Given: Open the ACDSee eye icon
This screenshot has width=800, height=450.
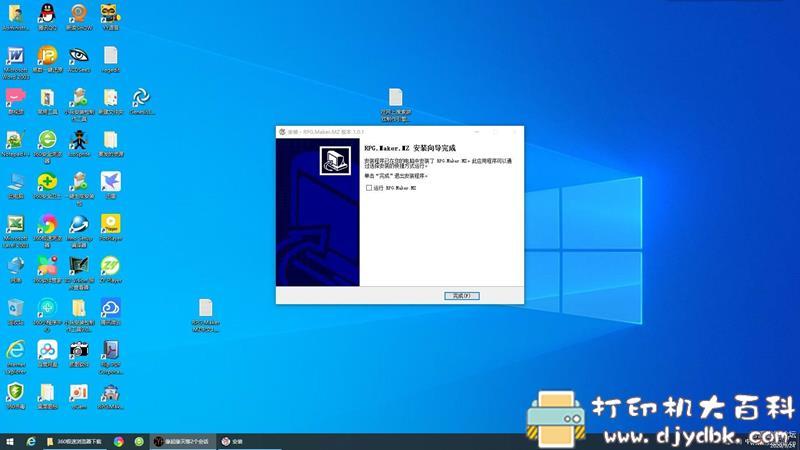Looking at the screenshot, I should 79,59.
